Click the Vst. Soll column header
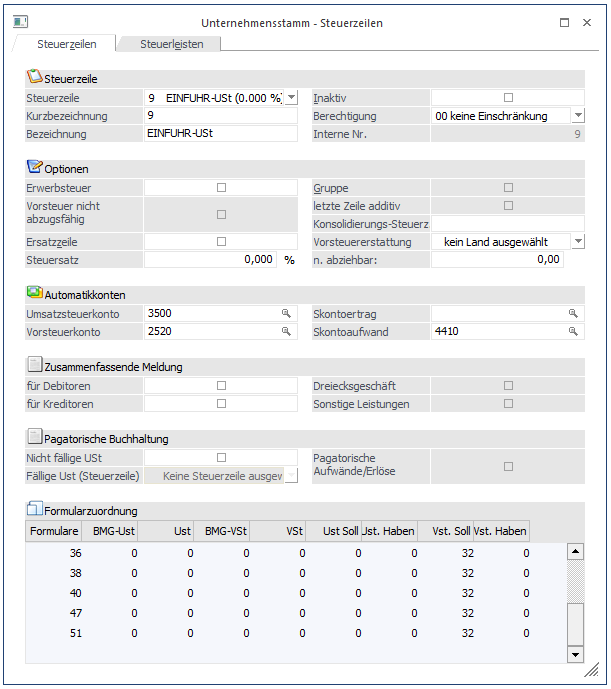Viewport: 611px width, 689px height. [445, 531]
